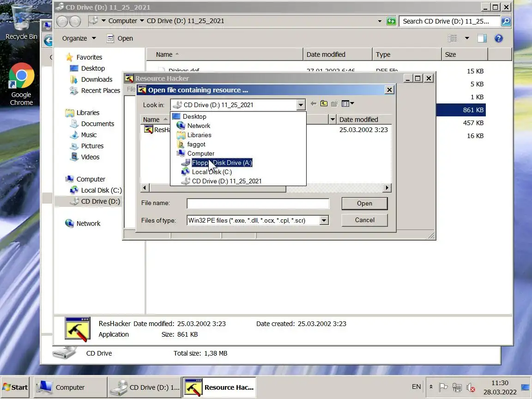
Task: Open Videos library in sidebar
Action: point(90,157)
